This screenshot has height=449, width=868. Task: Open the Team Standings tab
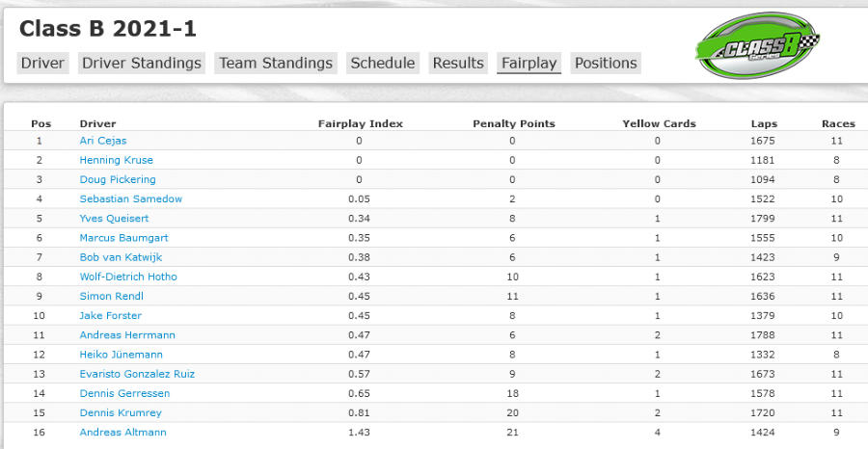pos(276,63)
